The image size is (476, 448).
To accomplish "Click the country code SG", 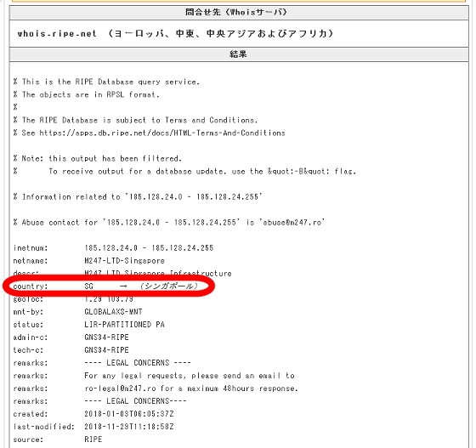I will 89,286.
